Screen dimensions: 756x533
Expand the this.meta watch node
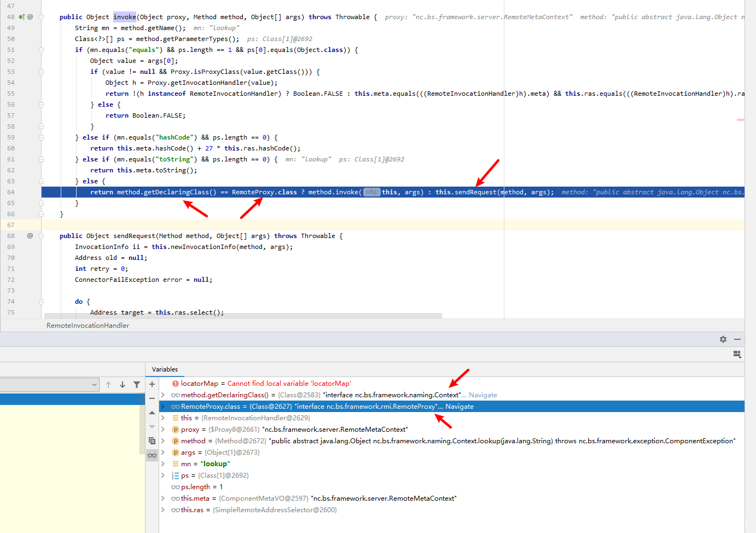163,499
